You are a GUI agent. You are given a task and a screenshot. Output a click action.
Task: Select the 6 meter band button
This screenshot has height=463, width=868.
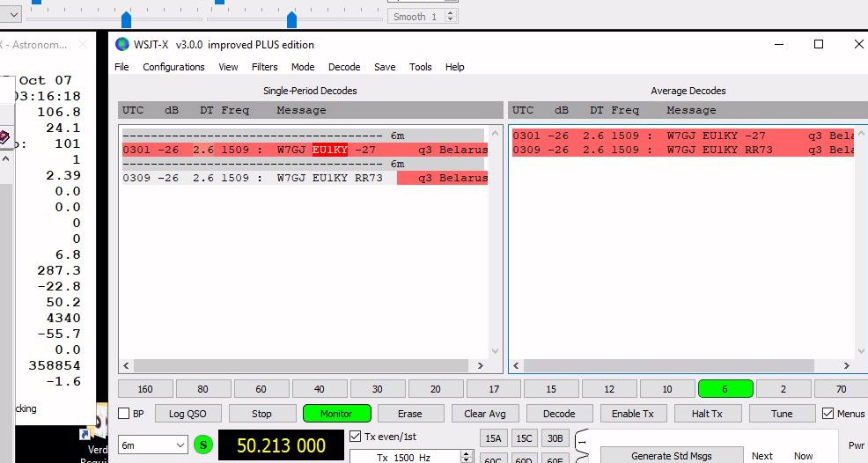(725, 389)
